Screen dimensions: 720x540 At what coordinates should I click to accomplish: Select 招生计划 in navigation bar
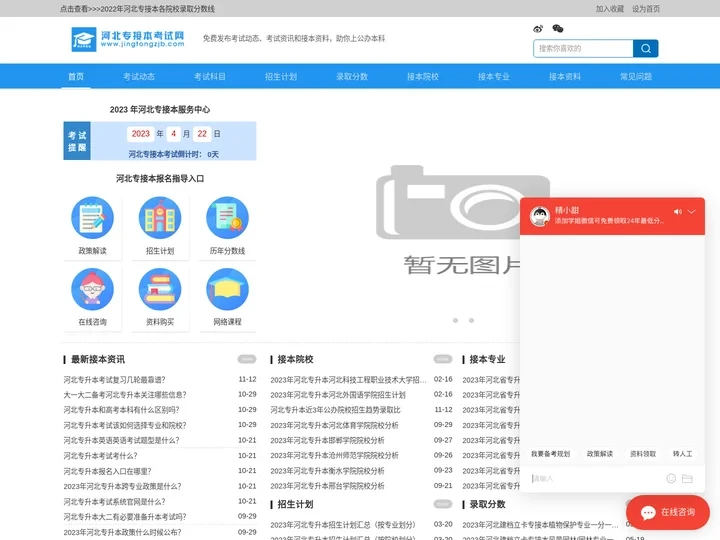click(x=281, y=76)
